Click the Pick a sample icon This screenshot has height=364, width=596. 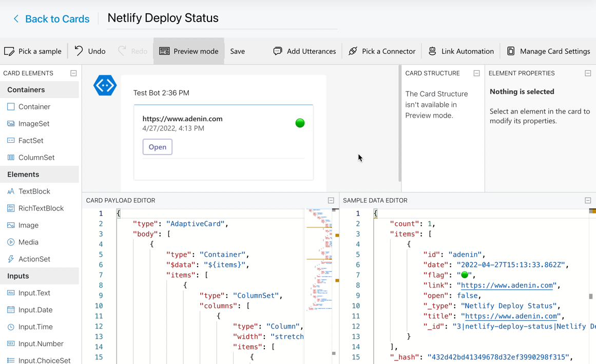[9, 51]
